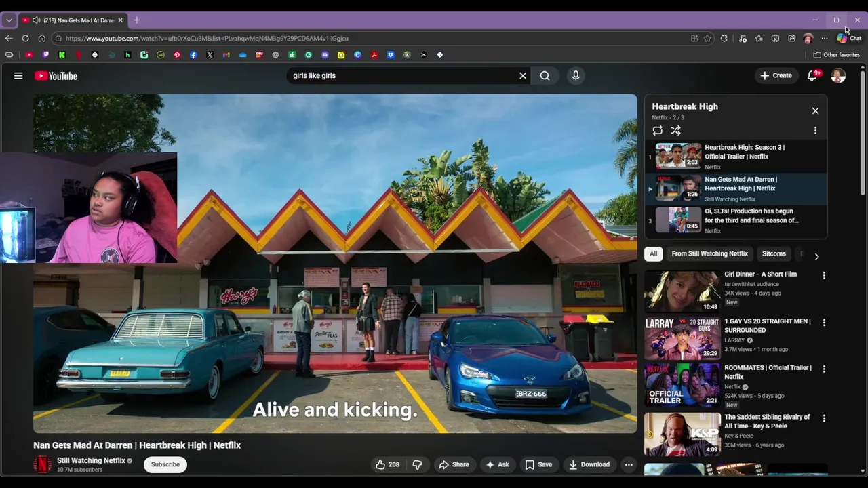Subscribe to Still Watching Netflix

point(165,464)
